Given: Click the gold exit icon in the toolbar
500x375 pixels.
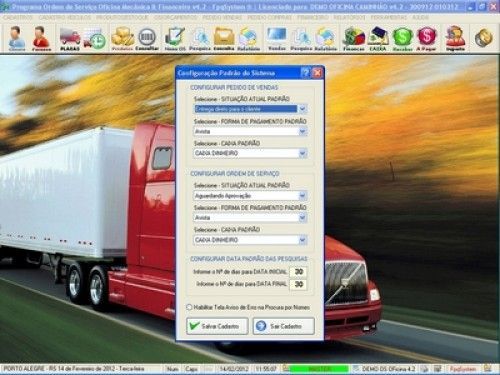Looking at the screenshot, I should (x=484, y=38).
